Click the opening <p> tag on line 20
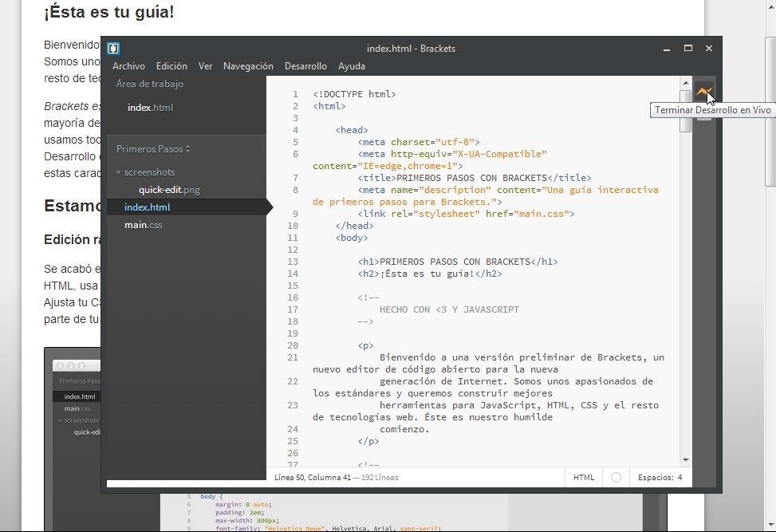This screenshot has width=776, height=532. tap(366, 345)
